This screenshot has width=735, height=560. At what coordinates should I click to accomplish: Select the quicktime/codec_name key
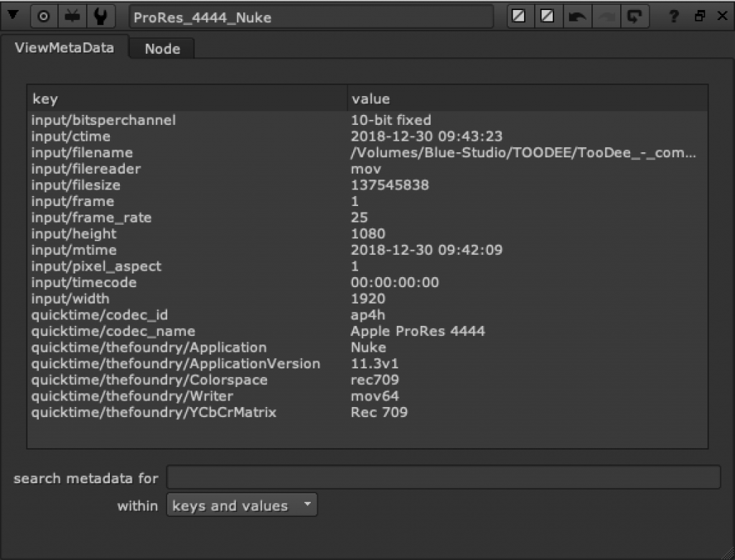(x=113, y=331)
